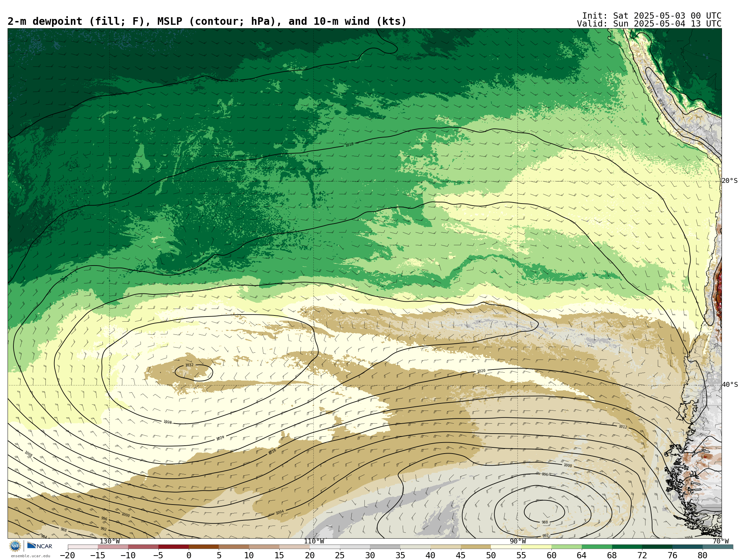Click the colorbar tick label '80'

pyautogui.click(x=703, y=555)
